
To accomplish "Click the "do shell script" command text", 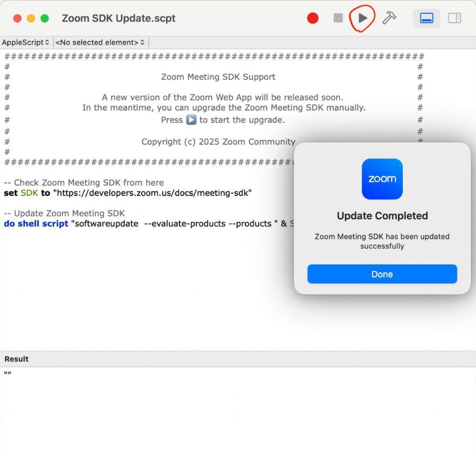I will (x=36, y=224).
